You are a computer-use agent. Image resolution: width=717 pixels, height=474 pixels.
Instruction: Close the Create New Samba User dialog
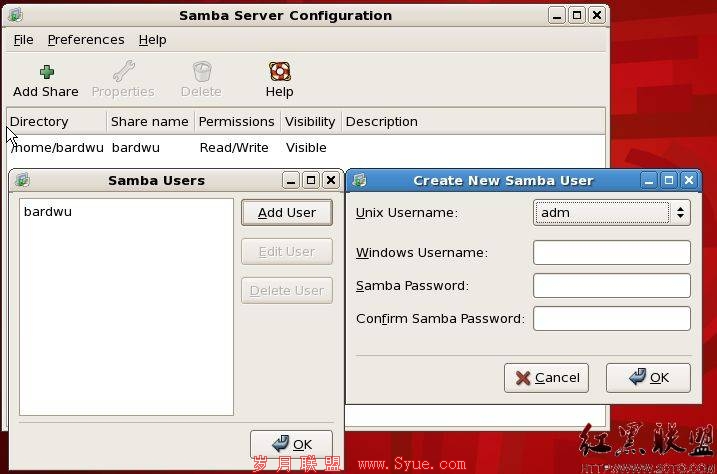coord(689,180)
